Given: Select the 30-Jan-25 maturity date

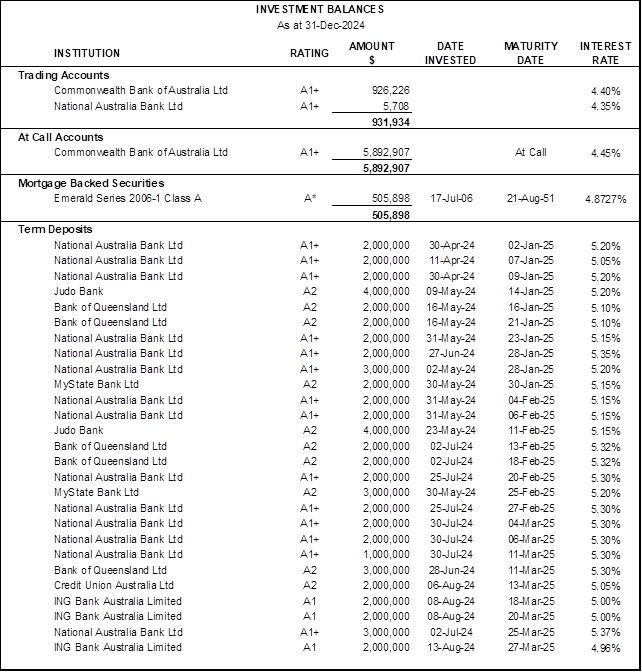Looking at the screenshot, I should coord(531,384).
